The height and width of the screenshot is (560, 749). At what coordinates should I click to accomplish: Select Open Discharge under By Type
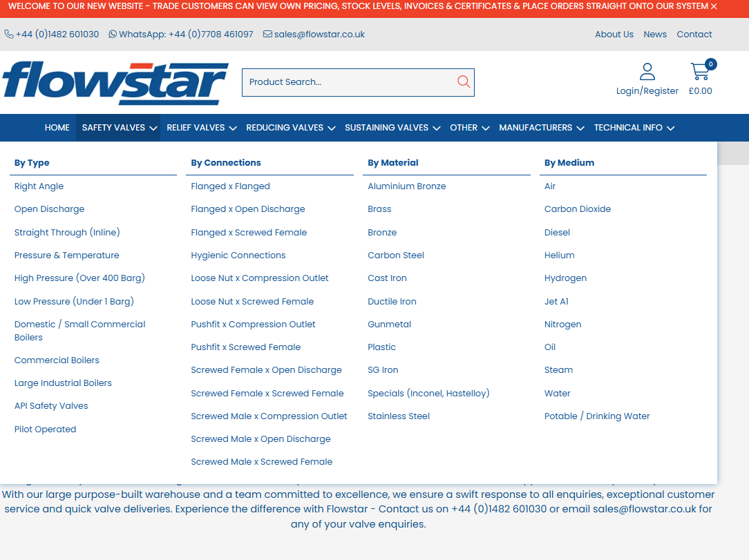pos(49,209)
